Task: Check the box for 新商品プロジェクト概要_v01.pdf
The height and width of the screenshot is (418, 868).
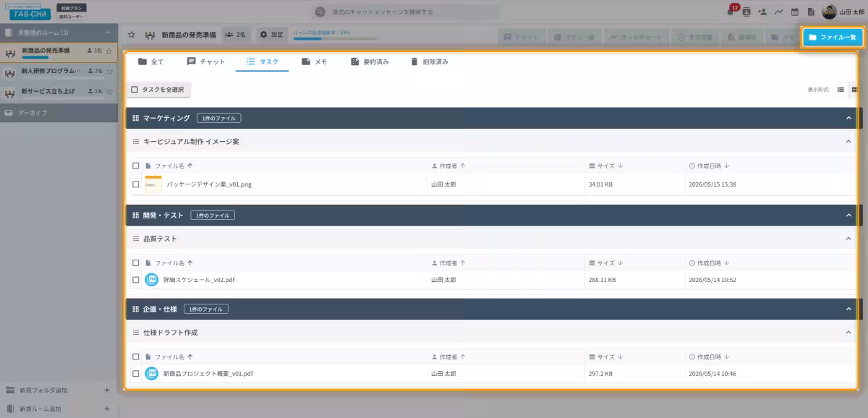Action: coord(135,373)
